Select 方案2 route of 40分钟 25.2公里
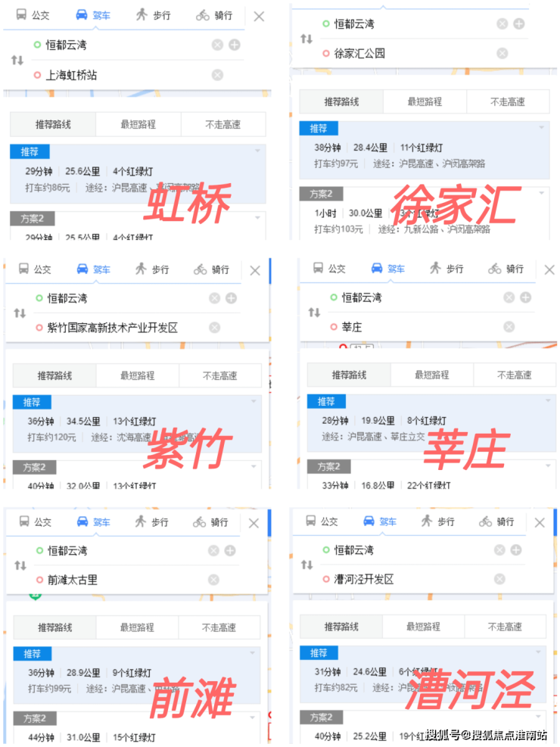The image size is (560, 747). (424, 728)
